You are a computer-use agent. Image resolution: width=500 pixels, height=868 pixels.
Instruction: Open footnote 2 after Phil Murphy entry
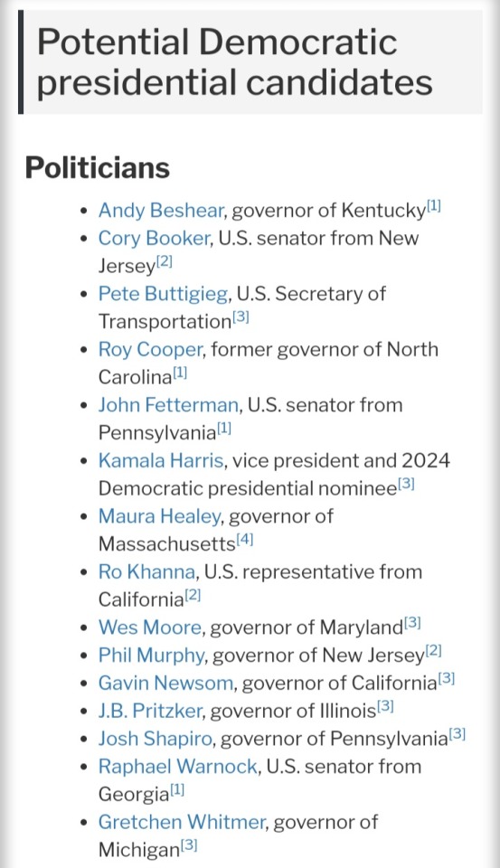click(434, 650)
